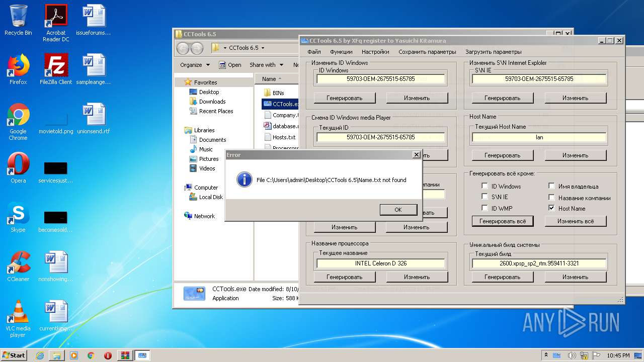
Task: Click Opera icon in taskbar
Action: [x=108, y=355]
